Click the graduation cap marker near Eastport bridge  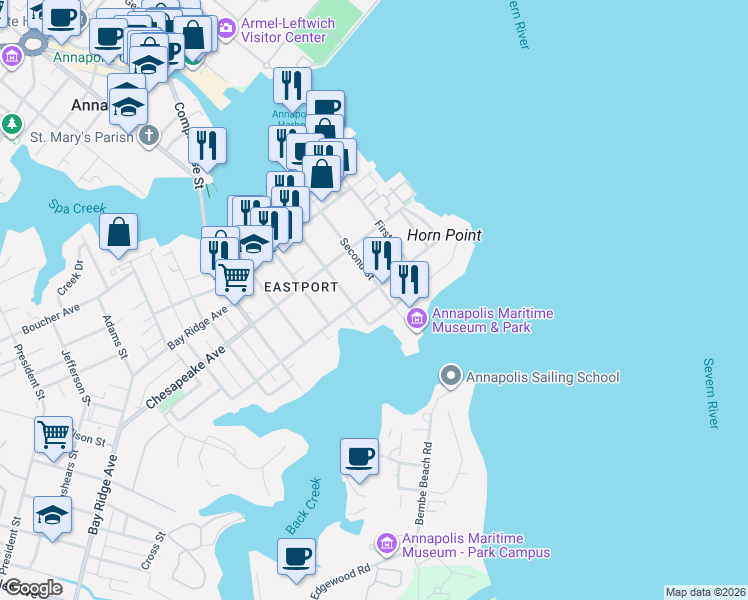point(254,245)
